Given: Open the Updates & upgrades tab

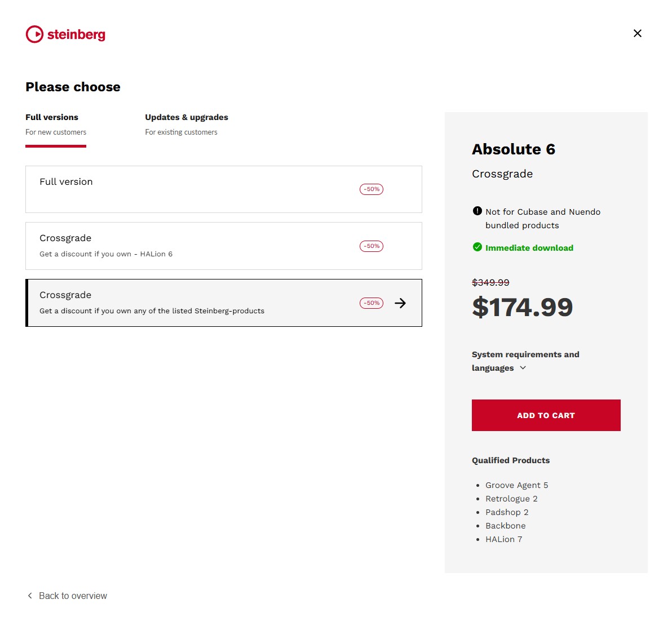Looking at the screenshot, I should [x=186, y=125].
